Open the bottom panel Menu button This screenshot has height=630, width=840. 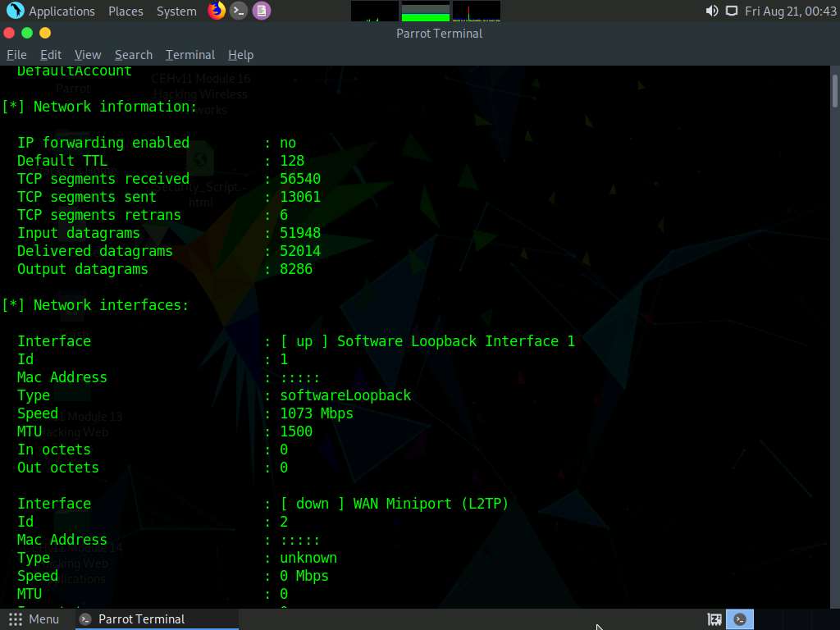(34, 619)
